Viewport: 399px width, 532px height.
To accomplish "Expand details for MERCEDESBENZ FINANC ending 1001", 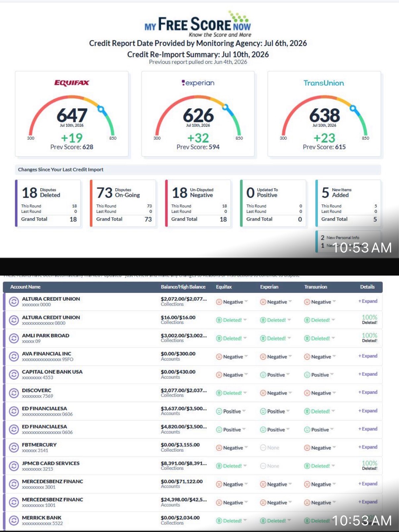I will click(x=368, y=502).
